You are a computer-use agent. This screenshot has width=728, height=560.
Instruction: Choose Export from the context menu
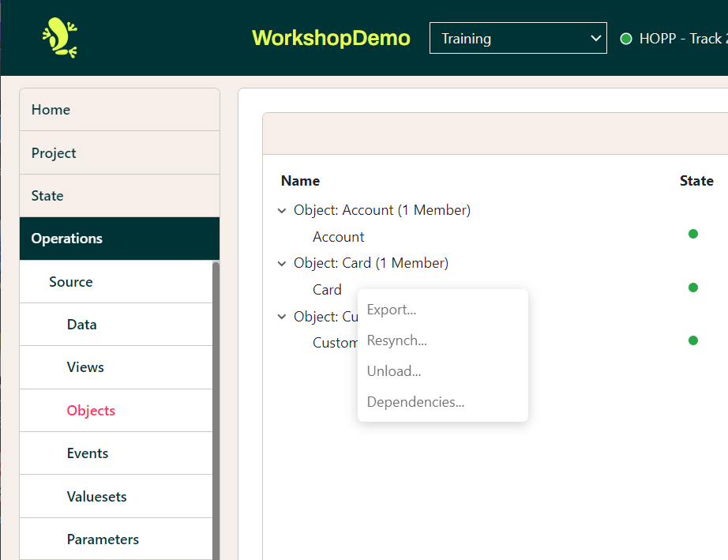(392, 310)
